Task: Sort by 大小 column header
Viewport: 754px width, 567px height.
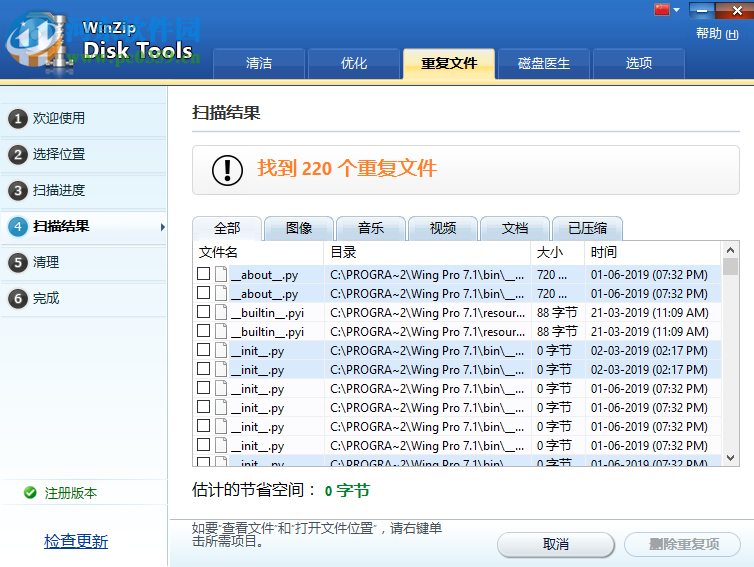Action: (x=558, y=252)
